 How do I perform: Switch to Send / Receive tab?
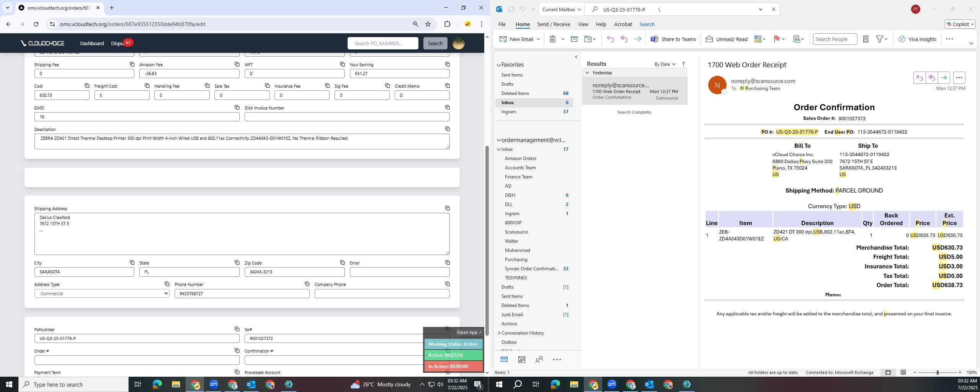pos(554,24)
